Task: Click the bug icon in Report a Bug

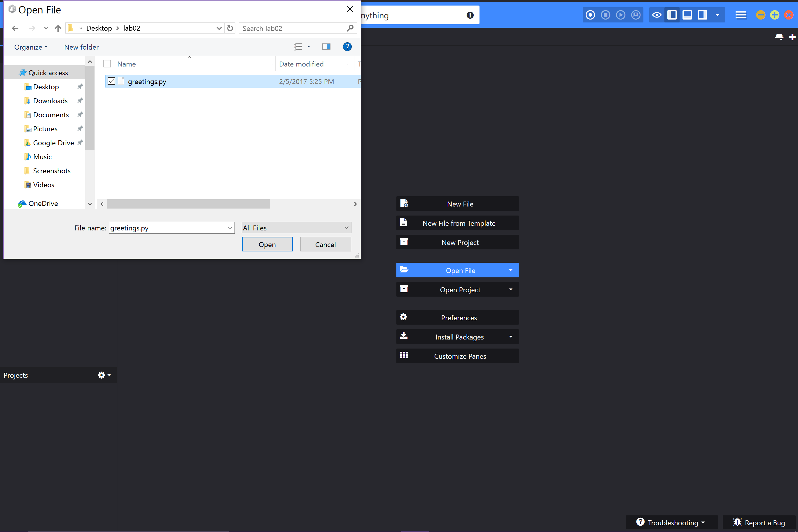Action: [737, 522]
